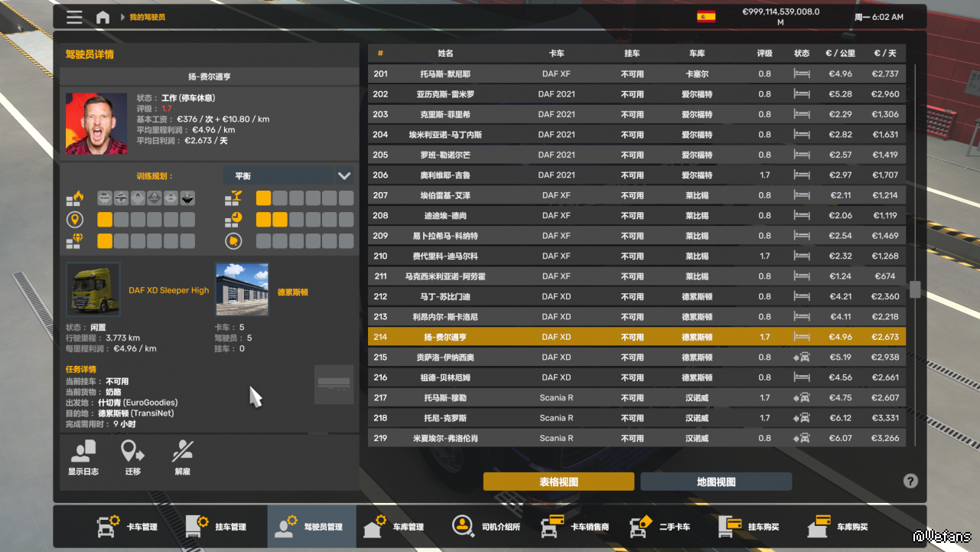Click the eco driving leaf skill icon
Image resolution: width=980 pixels, height=552 pixels.
pyautogui.click(x=233, y=241)
